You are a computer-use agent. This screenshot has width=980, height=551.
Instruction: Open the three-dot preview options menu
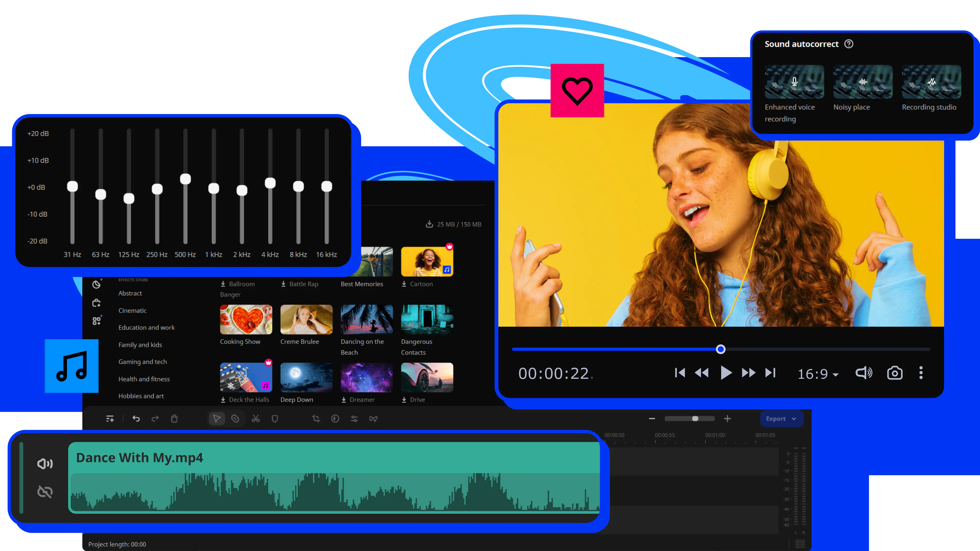coord(921,373)
